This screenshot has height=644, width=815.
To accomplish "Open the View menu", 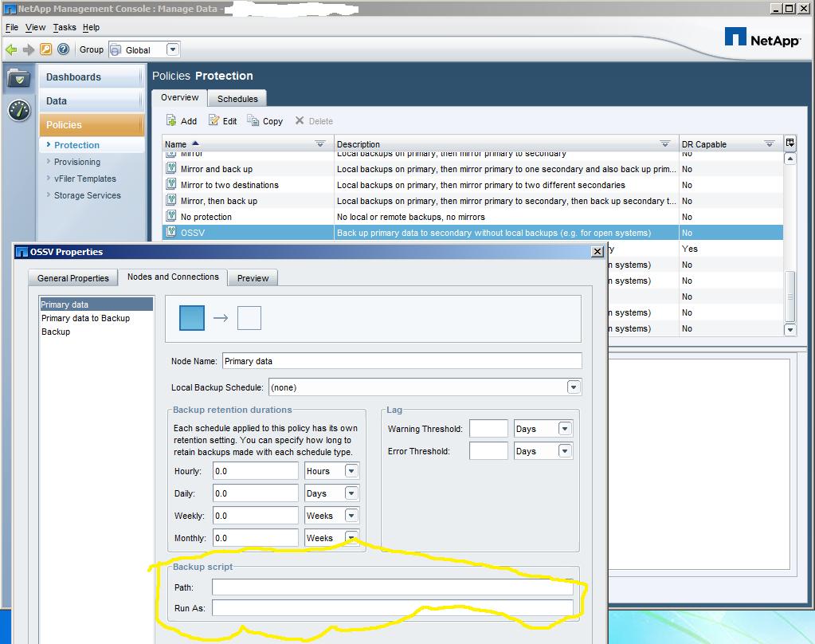I will (35, 27).
